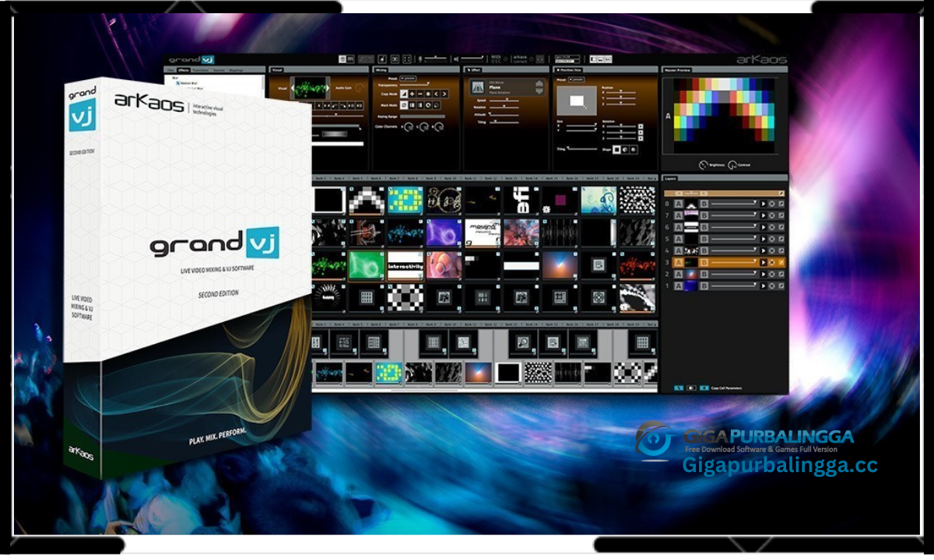Click the arkaos connect button
934x560 pixels.
(520, 59)
